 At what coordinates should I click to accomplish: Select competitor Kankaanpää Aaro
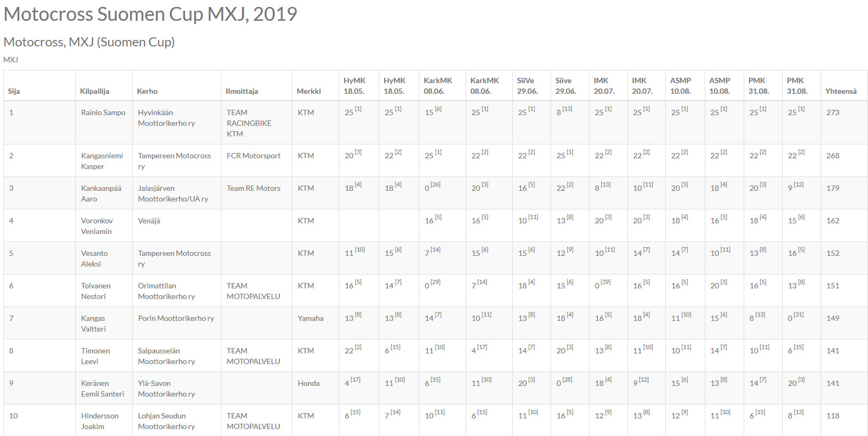tap(101, 193)
